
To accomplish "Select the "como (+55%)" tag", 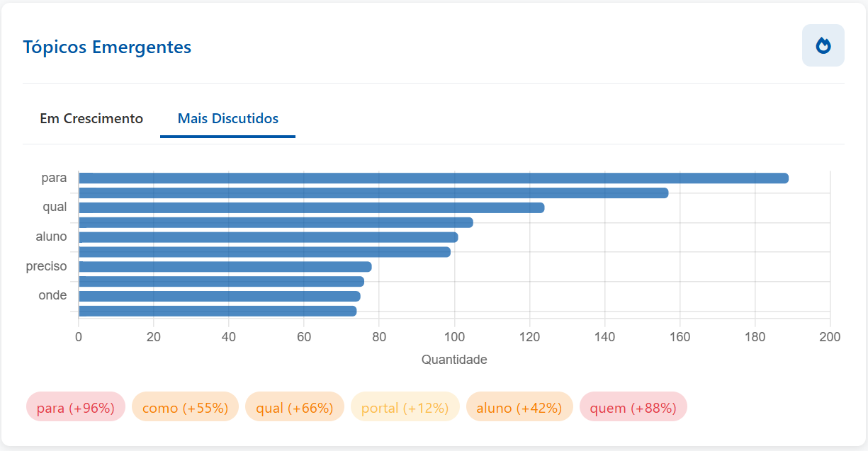I will [x=185, y=408].
